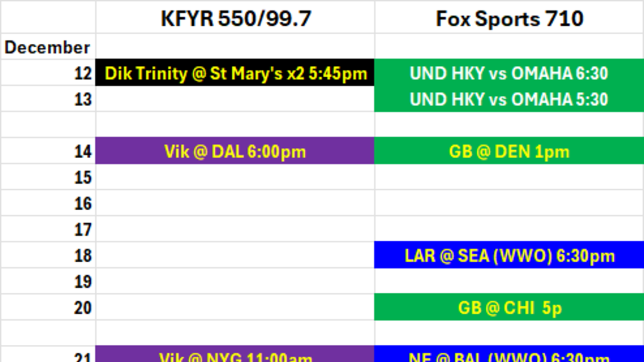Click the date cell numbered 15
The height and width of the screenshot is (362, 644).
click(48, 178)
